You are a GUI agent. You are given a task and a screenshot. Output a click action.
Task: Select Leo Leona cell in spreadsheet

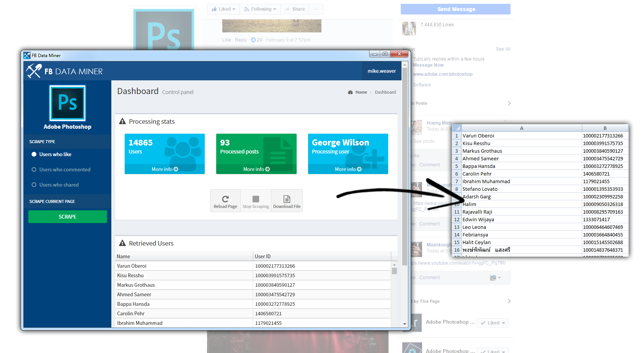click(x=522, y=227)
